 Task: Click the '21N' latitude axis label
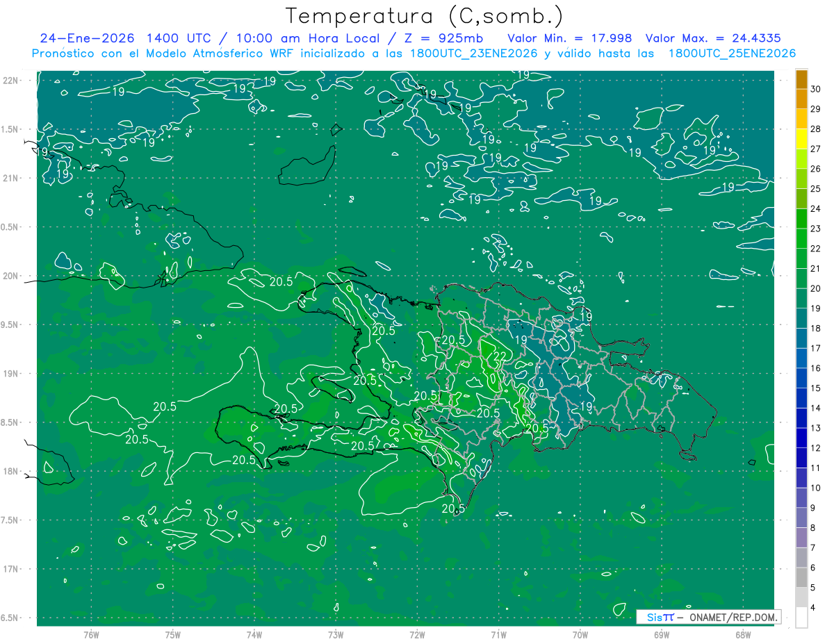(11, 178)
